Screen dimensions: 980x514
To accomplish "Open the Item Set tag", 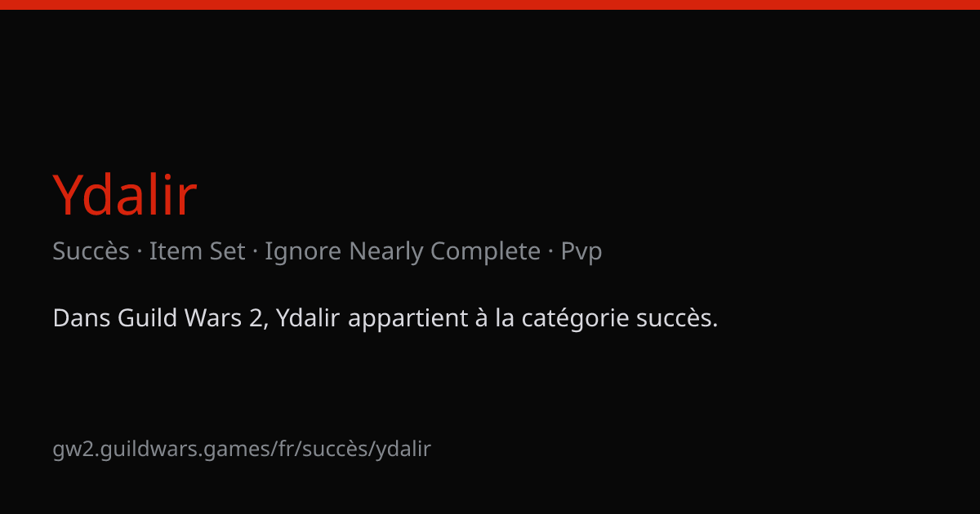I will [197, 251].
